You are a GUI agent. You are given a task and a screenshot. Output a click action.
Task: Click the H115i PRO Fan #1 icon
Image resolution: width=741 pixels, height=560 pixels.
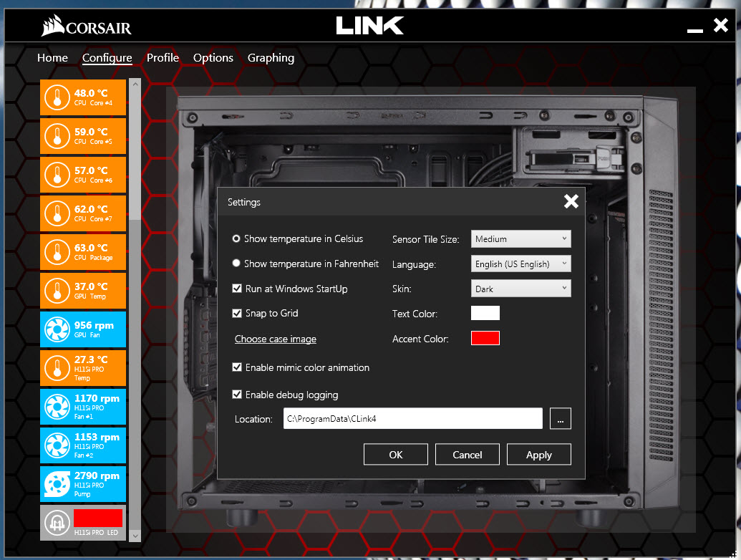pos(57,407)
